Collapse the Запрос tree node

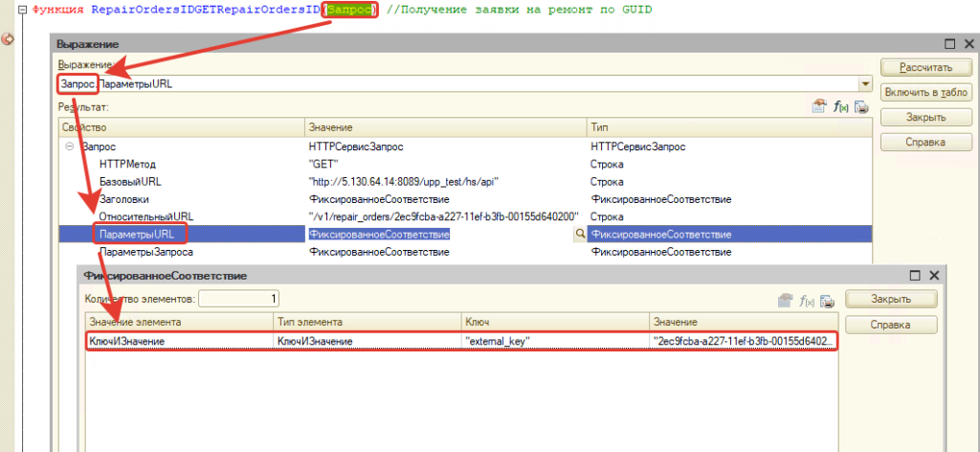pos(70,147)
